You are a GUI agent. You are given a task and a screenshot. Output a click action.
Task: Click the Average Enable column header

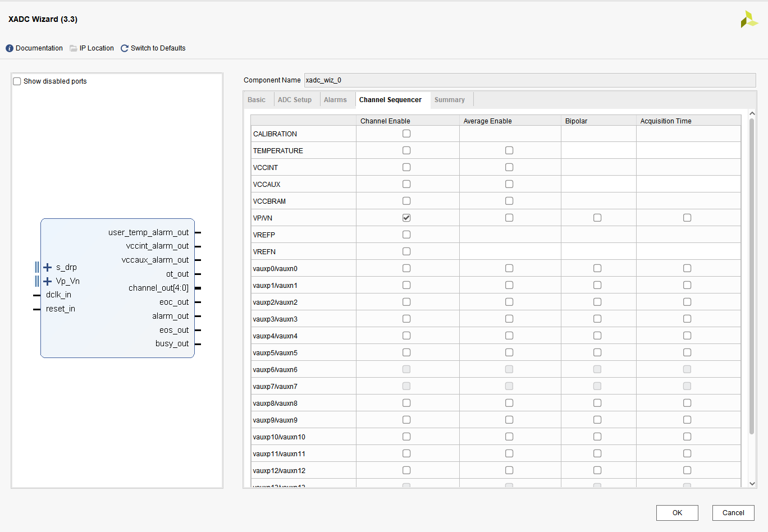510,121
